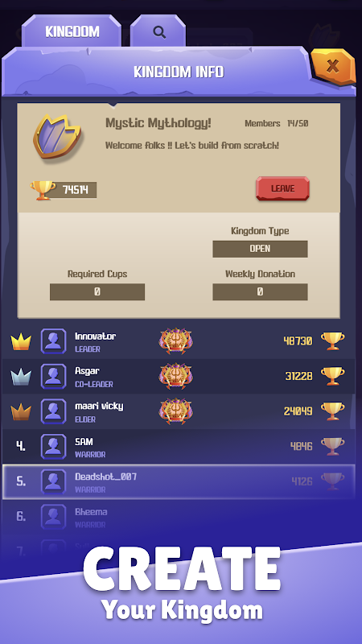
Task: Tap the Mystic Mythology! kingdom name
Action: [158, 123]
